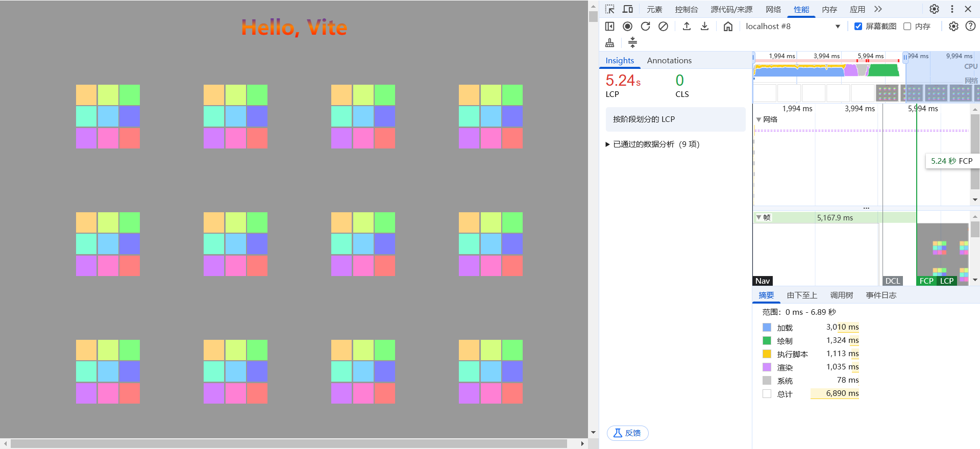Open the 事件日志 bottom tab
The width and height of the screenshot is (980, 449).
[x=881, y=295]
